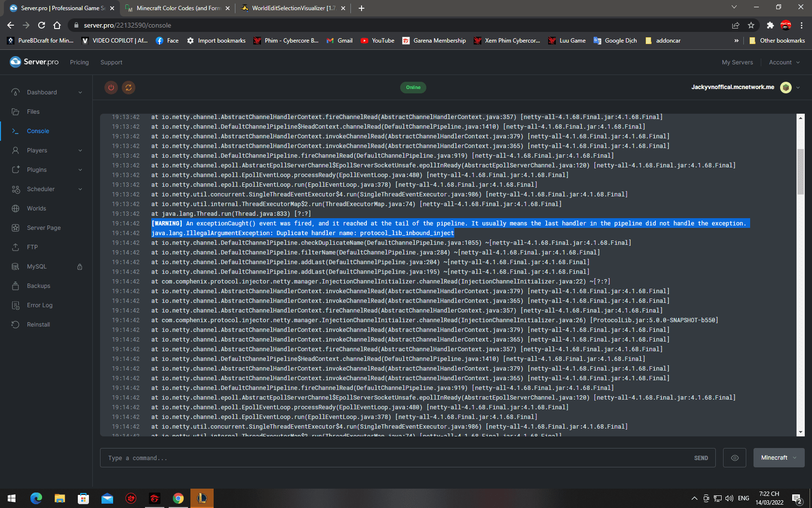Click the console scrollbar down arrow
The image size is (812, 508).
pos(800,432)
